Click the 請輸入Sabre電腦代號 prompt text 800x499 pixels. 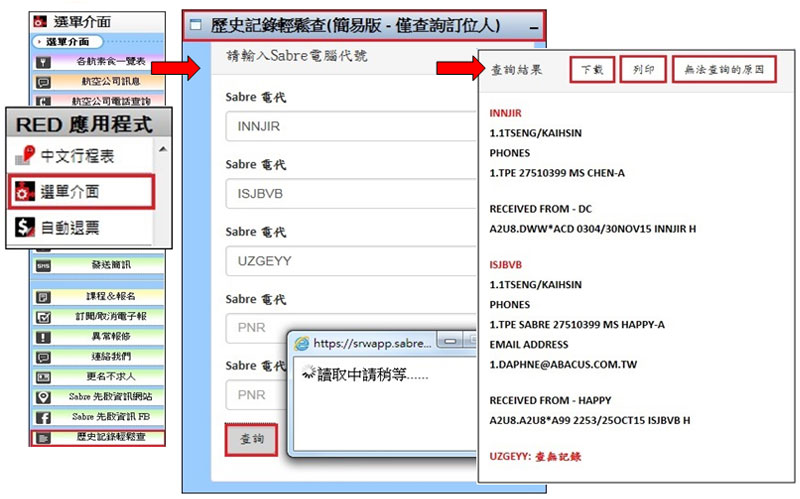tap(296, 56)
